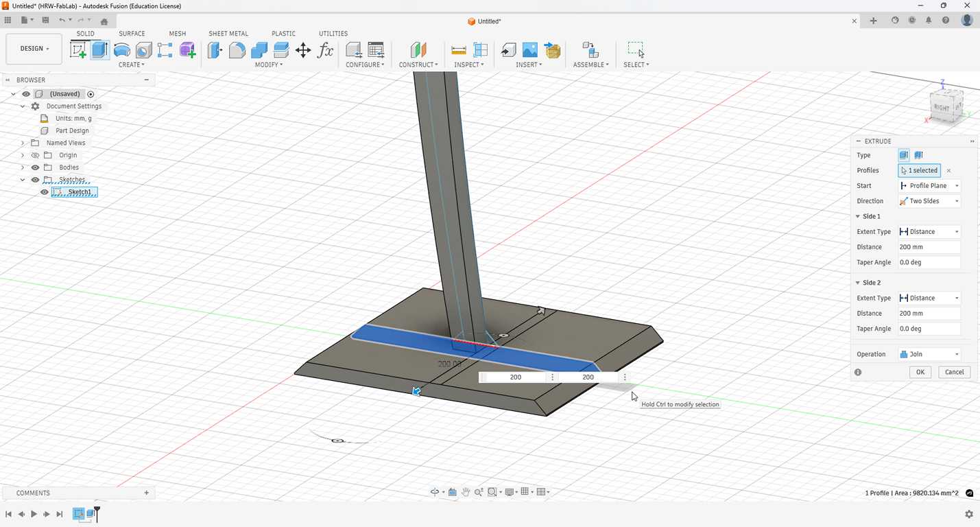This screenshot has width=980, height=527.
Task: Choose the Offset Face tool
Action: click(281, 50)
